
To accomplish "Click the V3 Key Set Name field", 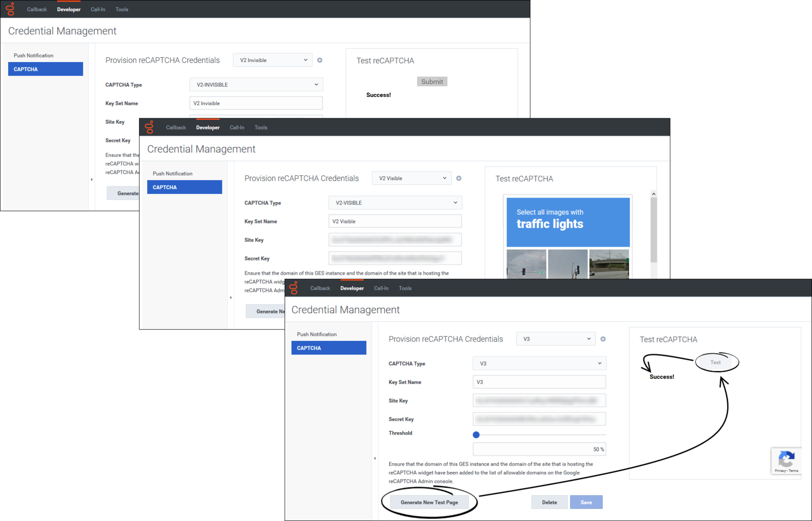I will tap(539, 382).
